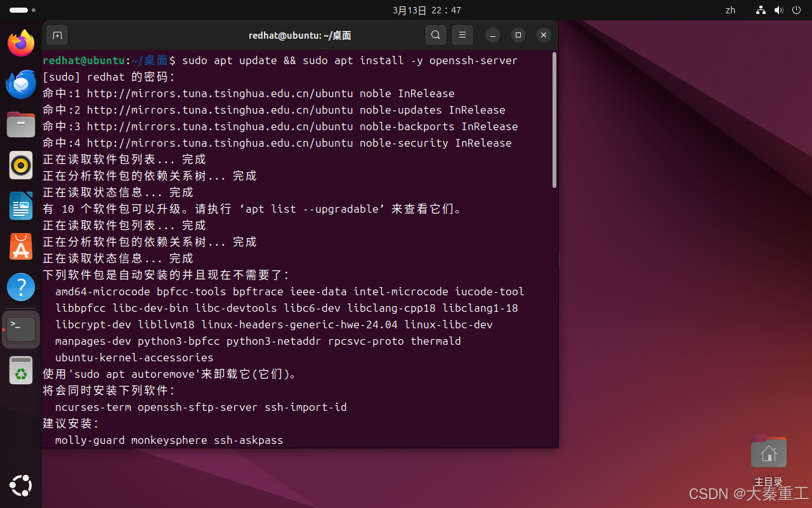This screenshot has height=508, width=812.
Task: Click the 'apt list --upgradable' text
Action: 311,209
